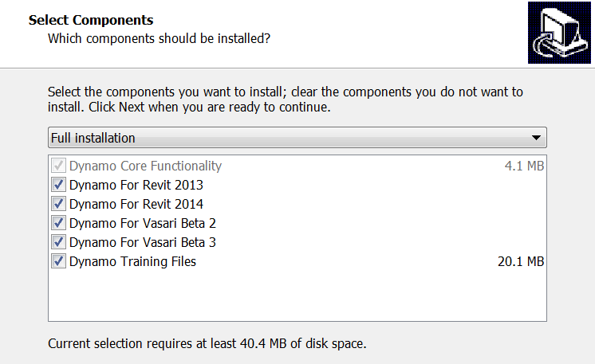Click the 'Full installation' combo box text
595x364 pixels.
click(93, 139)
